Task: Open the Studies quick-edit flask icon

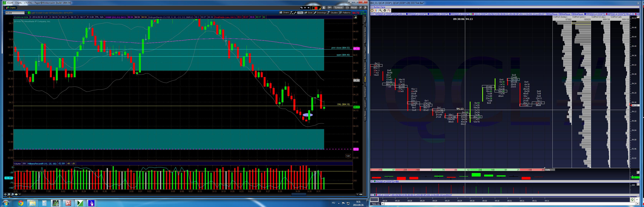Action: tap(291, 13)
